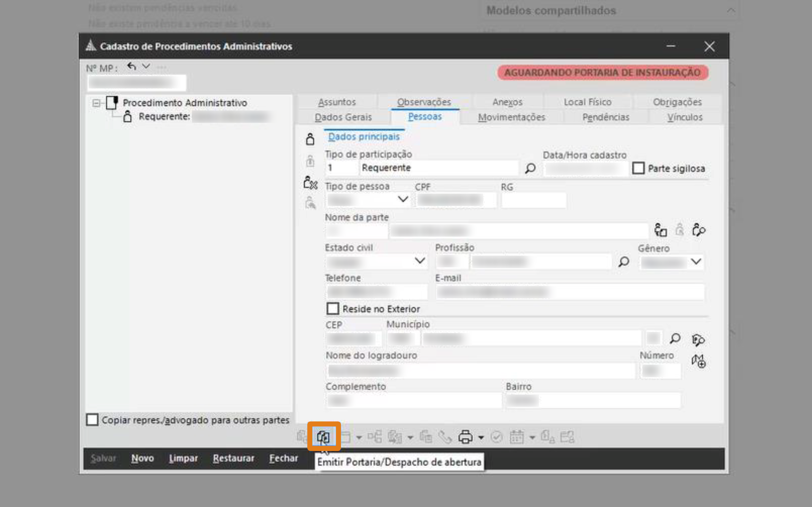
Task: Click the Município search magnifier icon
Action: click(x=675, y=338)
